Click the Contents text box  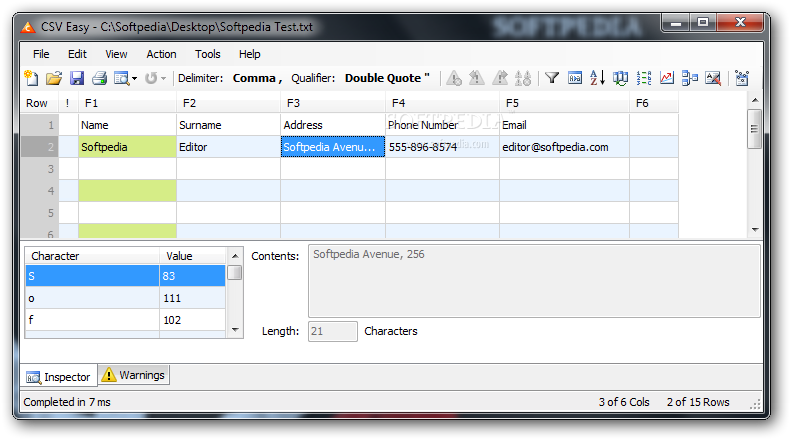(x=534, y=281)
